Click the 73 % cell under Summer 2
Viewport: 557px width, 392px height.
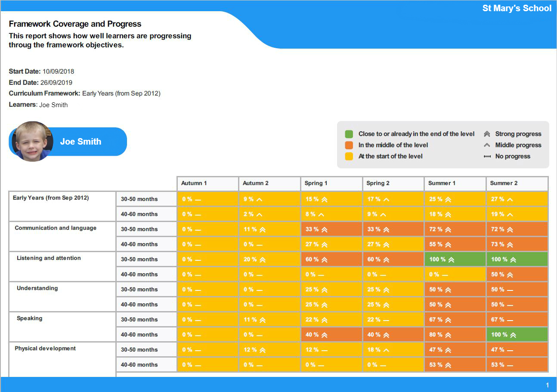[x=517, y=244]
